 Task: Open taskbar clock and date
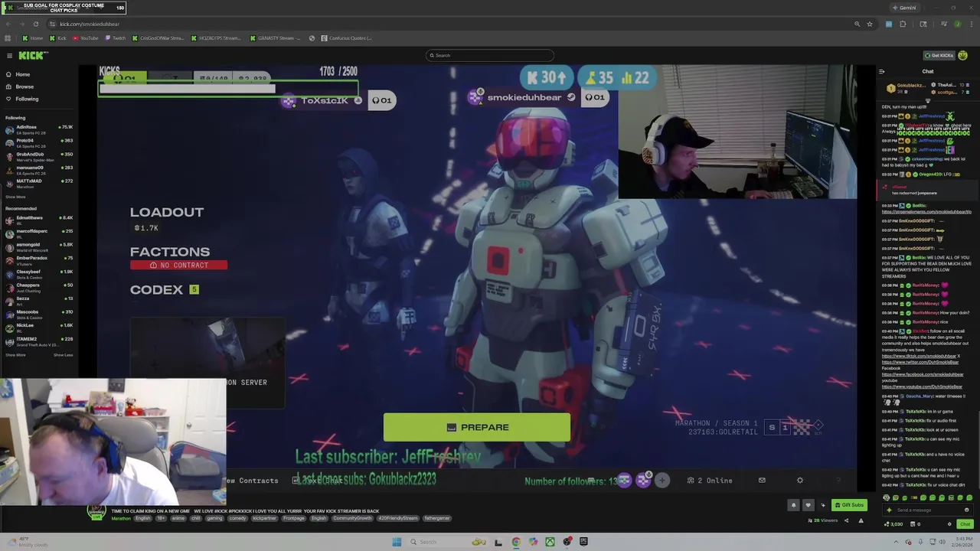pyautogui.click(x=962, y=542)
